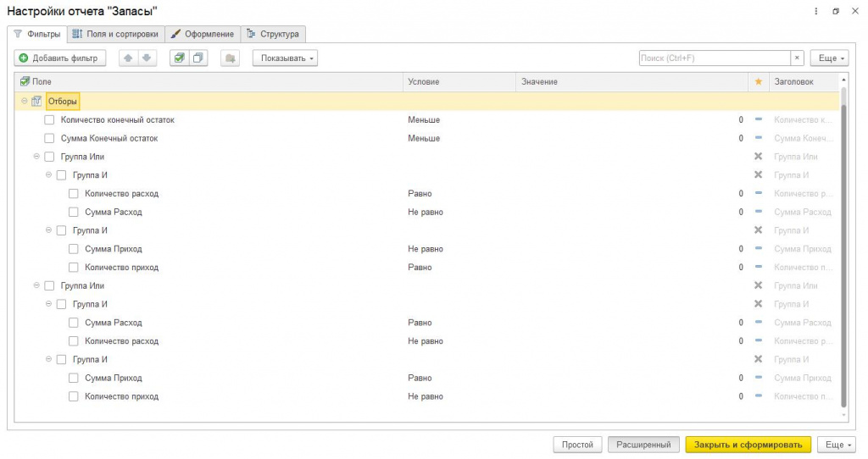Click the X mark on second Группа Или row
Screen dimensions: 868x459
pyautogui.click(x=759, y=285)
